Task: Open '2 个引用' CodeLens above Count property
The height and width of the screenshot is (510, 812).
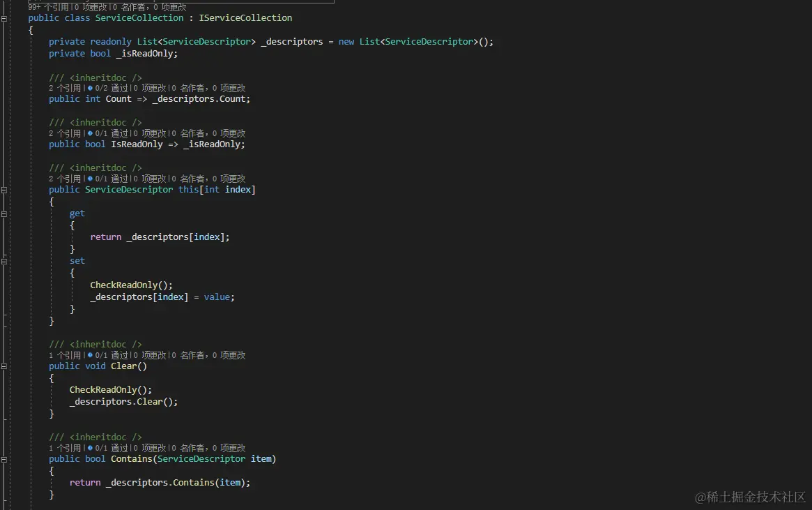Action: click(x=65, y=88)
